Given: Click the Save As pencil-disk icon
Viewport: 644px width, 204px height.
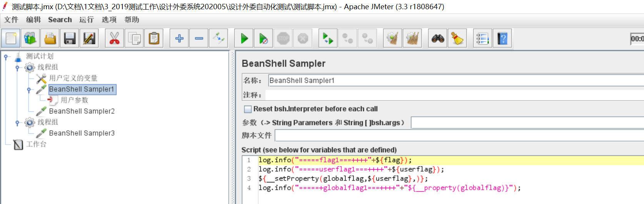Looking at the screenshot, I should (x=89, y=38).
